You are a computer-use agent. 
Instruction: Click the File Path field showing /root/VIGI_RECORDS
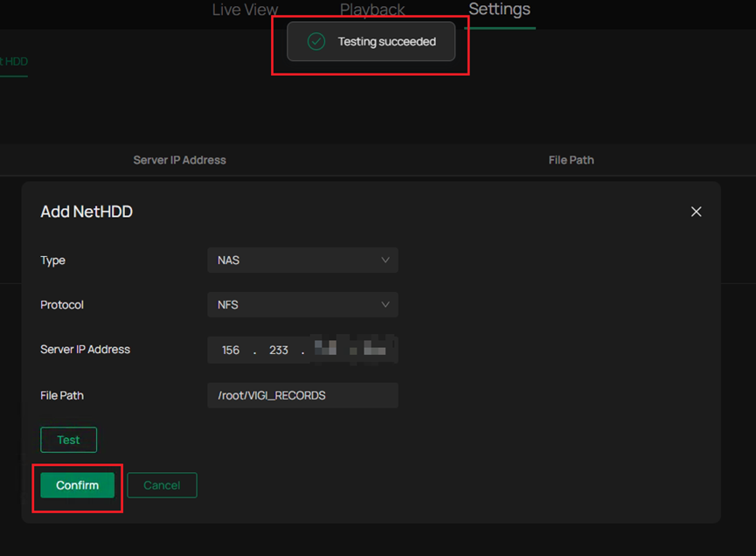302,395
